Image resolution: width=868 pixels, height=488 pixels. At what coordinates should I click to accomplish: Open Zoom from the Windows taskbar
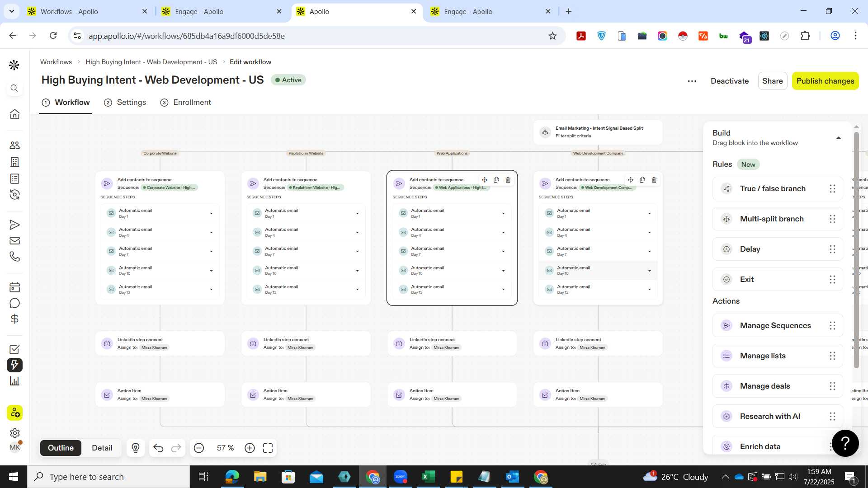tap(401, 477)
